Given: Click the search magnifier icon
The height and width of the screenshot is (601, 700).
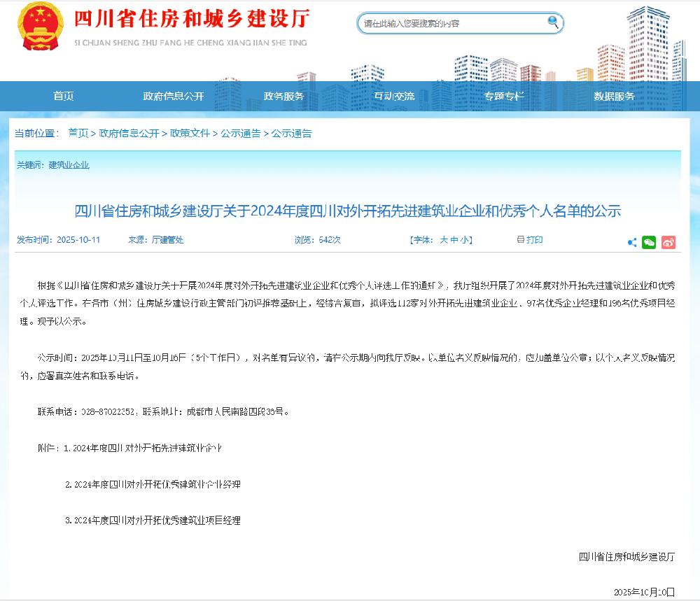Looking at the screenshot, I should point(552,22).
